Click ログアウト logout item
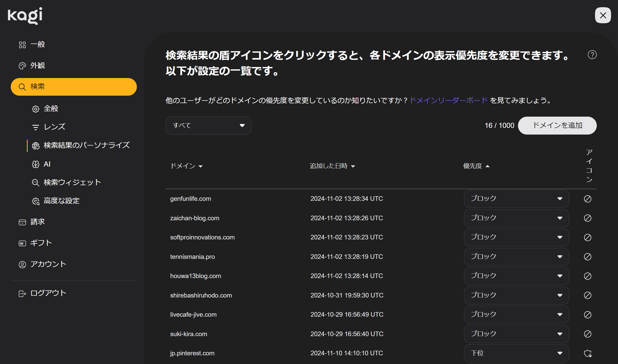The image size is (618, 364). [48, 293]
